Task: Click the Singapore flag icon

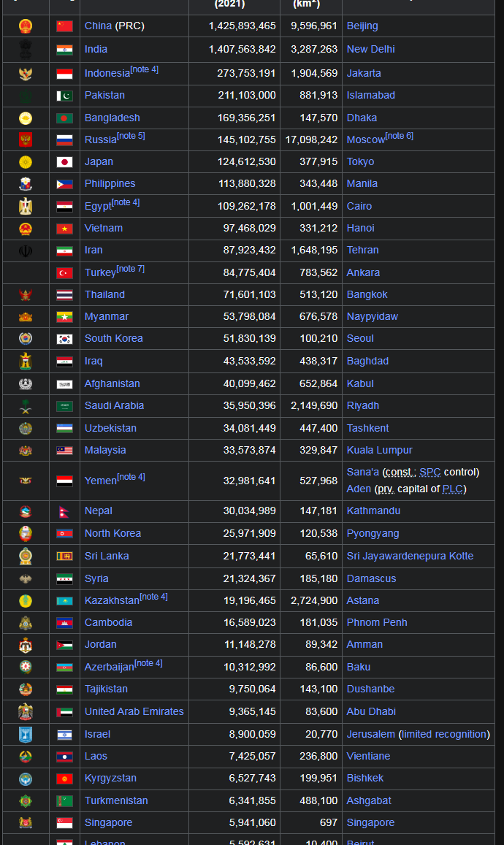Action: coord(64,823)
